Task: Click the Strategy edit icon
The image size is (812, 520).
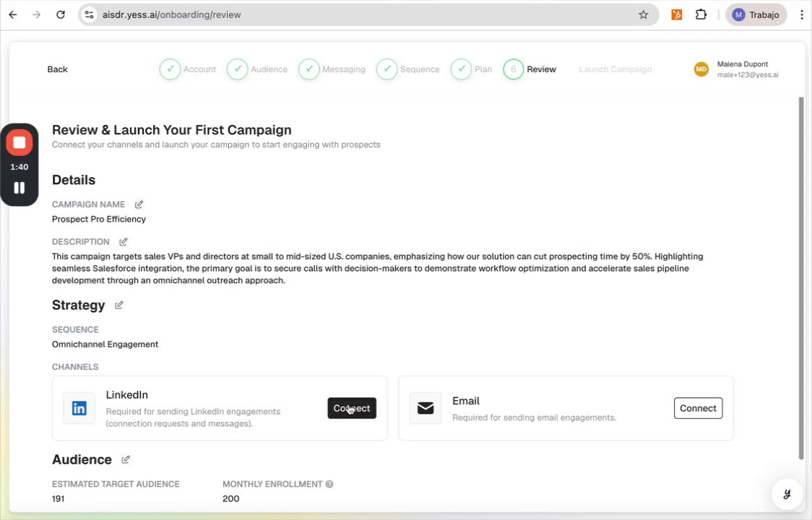Action: coord(119,305)
